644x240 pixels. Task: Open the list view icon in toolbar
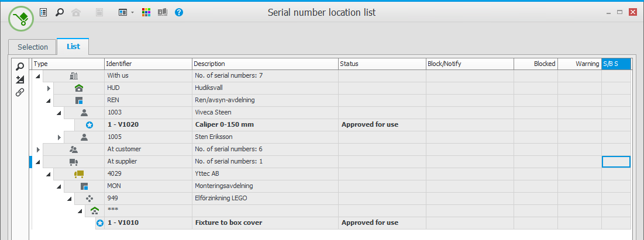coord(43,12)
